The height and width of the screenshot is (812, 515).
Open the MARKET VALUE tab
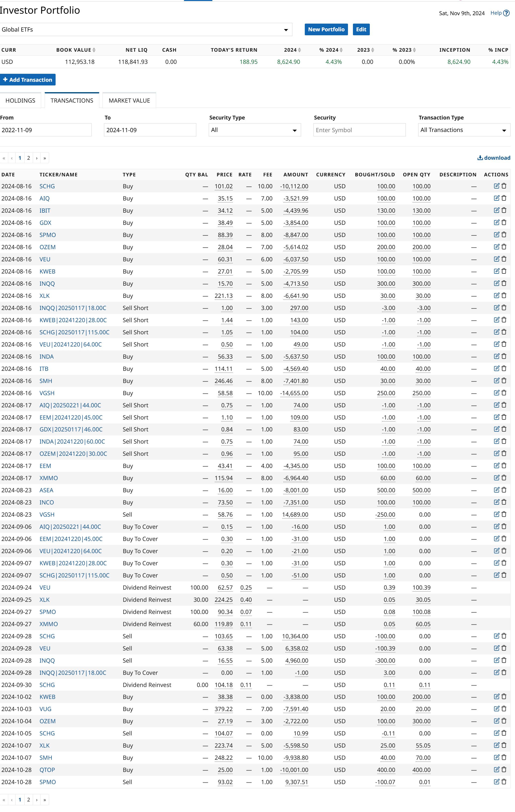coord(129,101)
